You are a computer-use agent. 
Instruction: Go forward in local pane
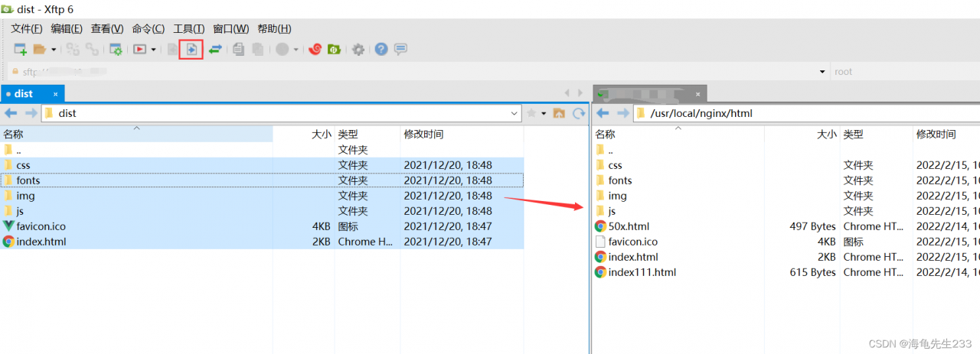point(31,113)
